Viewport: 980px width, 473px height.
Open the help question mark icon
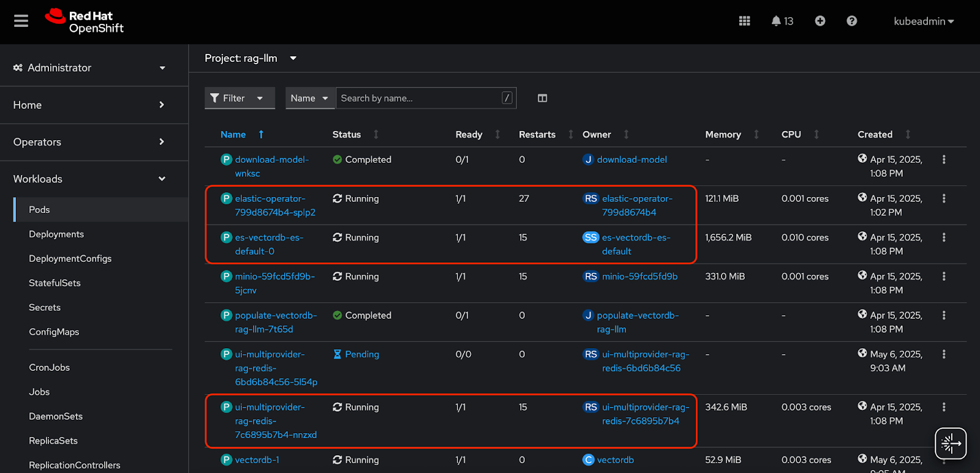tap(851, 21)
